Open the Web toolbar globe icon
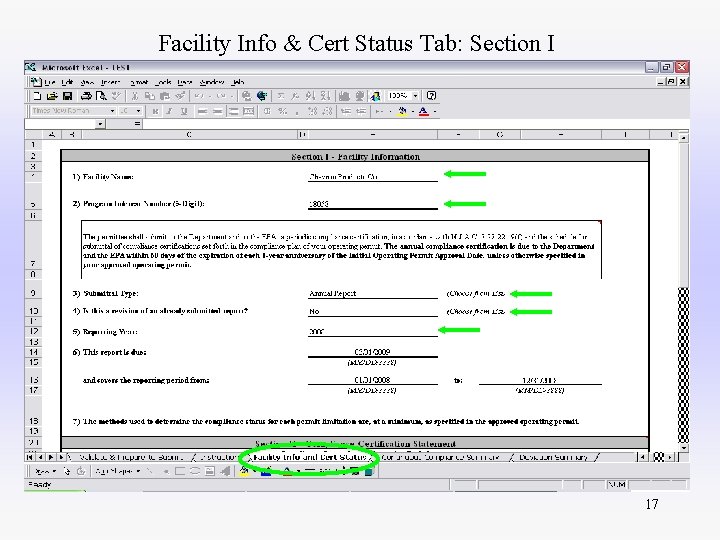 [x=262, y=96]
